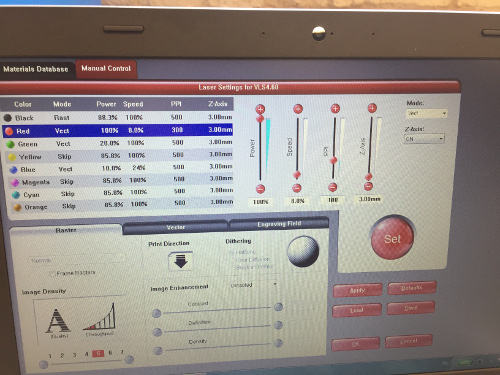Click the OK button
Image resolution: width=500 pixels, height=375 pixels.
(x=355, y=344)
